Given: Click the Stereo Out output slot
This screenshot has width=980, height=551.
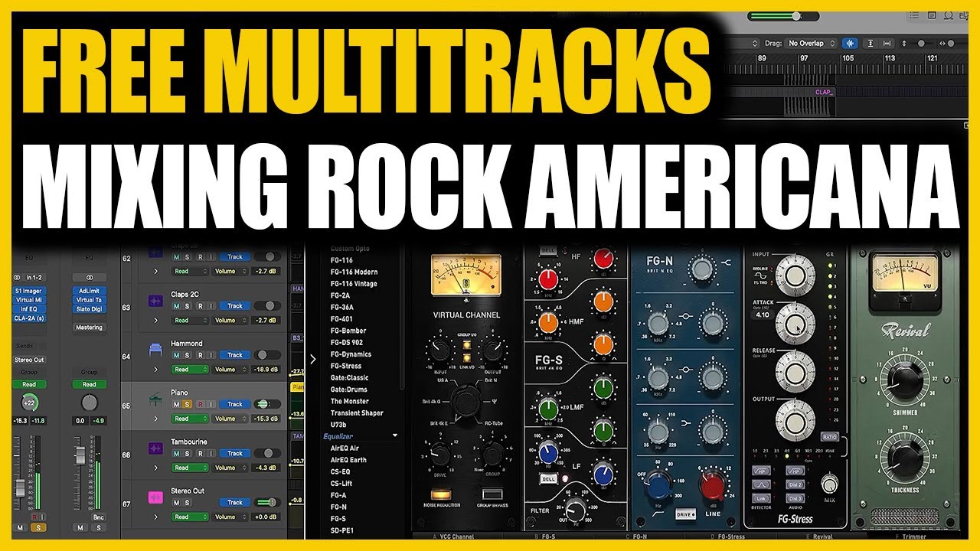Looking at the screenshot, I should click(x=29, y=360).
